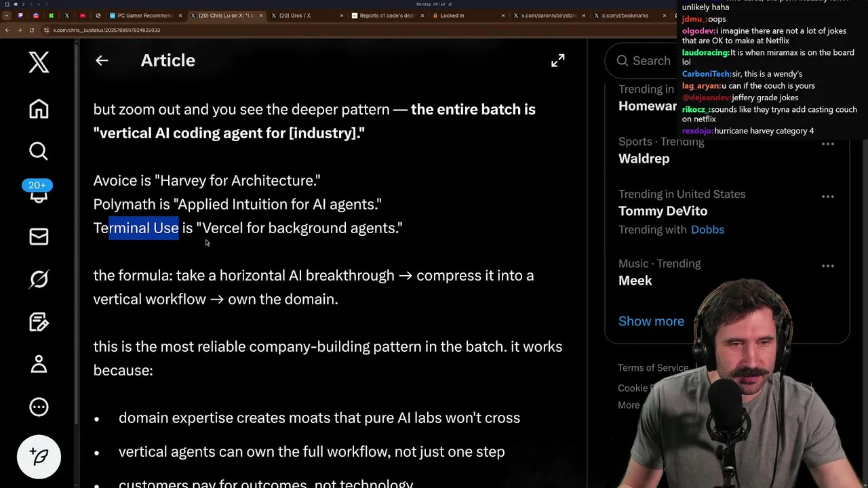Click the highlighted text "Terminal Use"
The image size is (868, 488).
[x=143, y=228]
